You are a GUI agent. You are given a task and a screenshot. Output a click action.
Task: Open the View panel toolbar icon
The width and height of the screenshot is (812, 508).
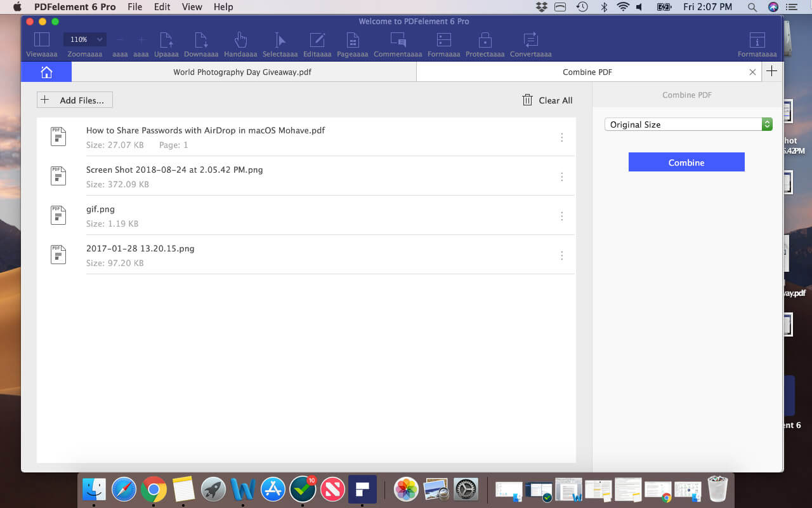[41, 40]
